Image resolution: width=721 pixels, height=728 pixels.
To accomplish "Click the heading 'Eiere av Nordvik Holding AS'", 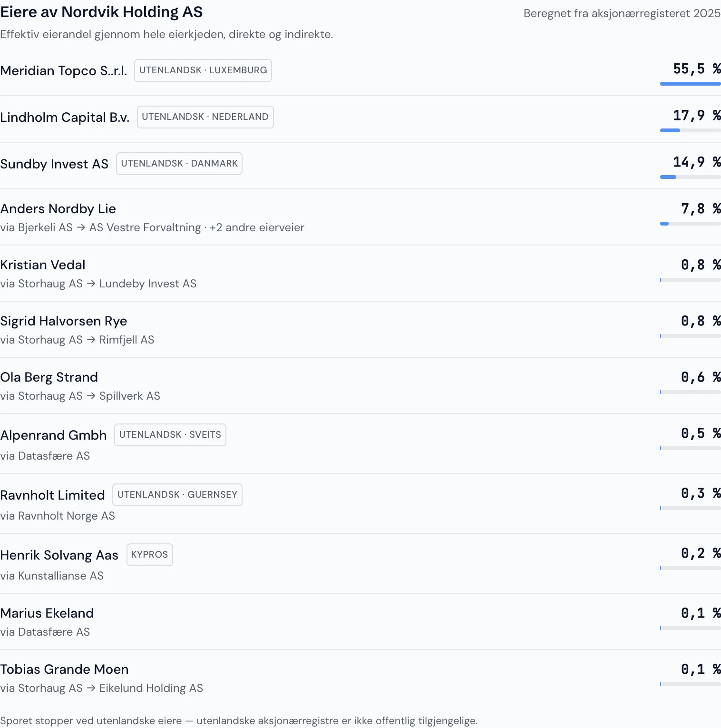I will coord(101,12).
